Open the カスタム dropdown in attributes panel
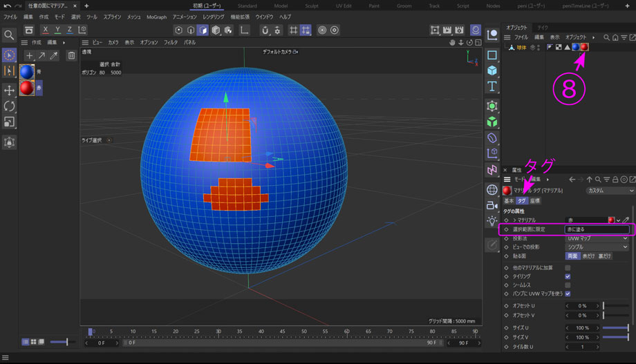The image size is (636, 364). click(x=609, y=191)
